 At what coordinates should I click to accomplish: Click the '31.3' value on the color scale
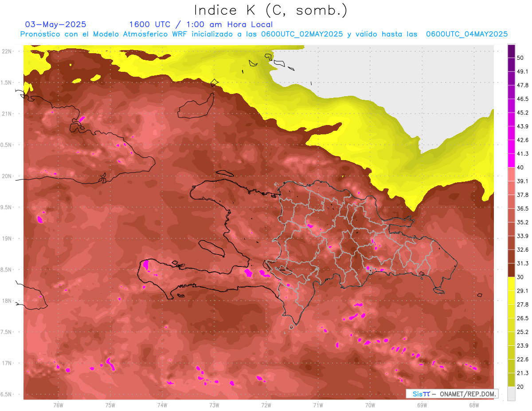pyautogui.click(x=523, y=263)
